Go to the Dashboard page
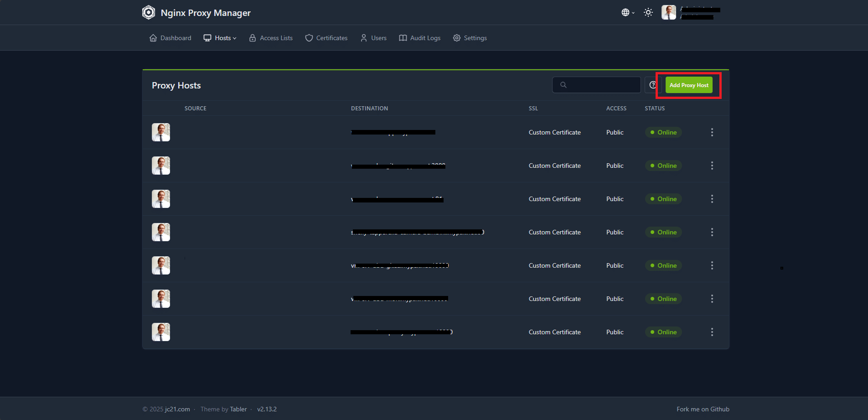This screenshot has width=868, height=420. tap(170, 38)
